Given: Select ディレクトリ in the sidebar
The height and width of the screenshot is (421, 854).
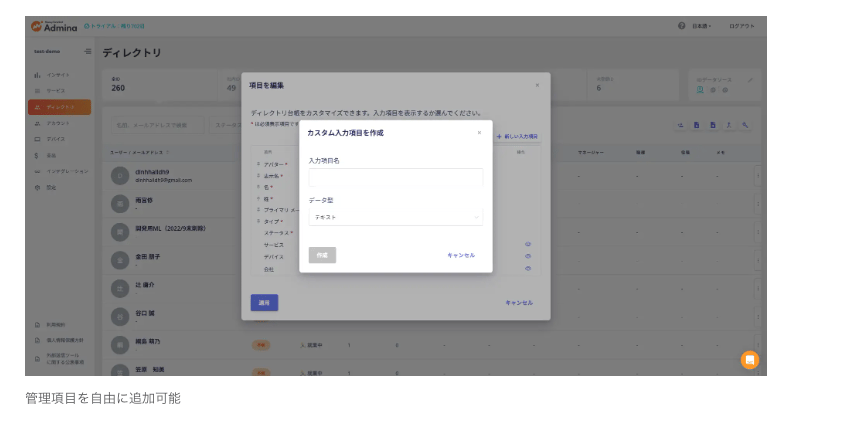Looking at the screenshot, I should (x=59, y=107).
